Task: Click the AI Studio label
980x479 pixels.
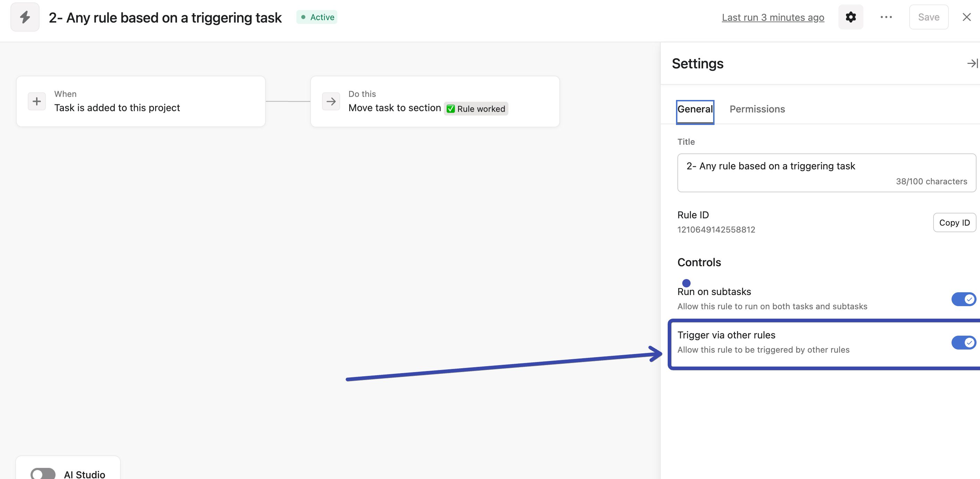Action: [x=84, y=474]
